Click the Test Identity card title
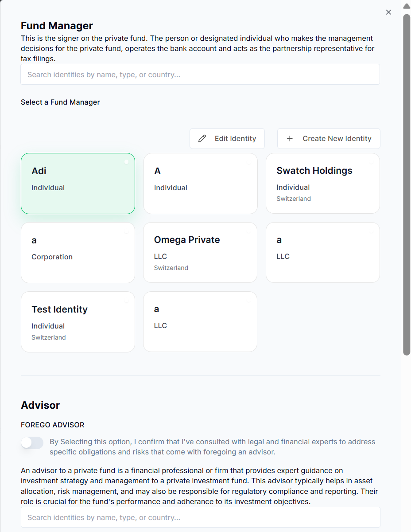Image resolution: width=411 pixels, height=532 pixels. click(x=59, y=309)
